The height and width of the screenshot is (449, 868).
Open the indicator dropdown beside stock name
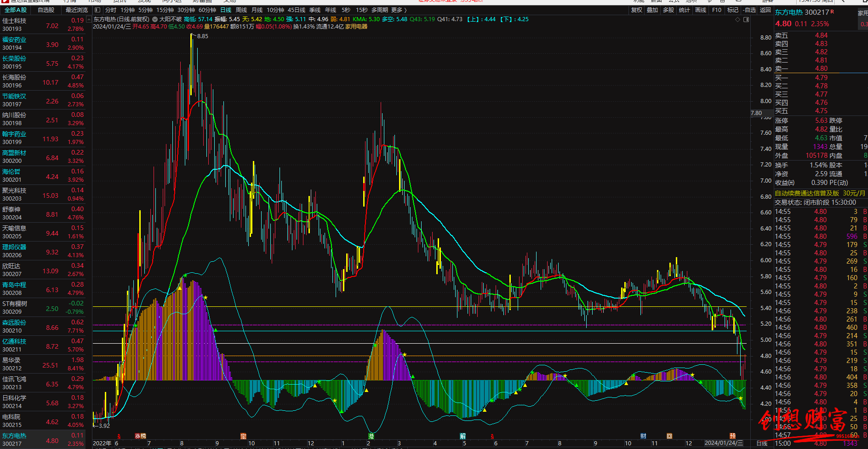click(155, 19)
